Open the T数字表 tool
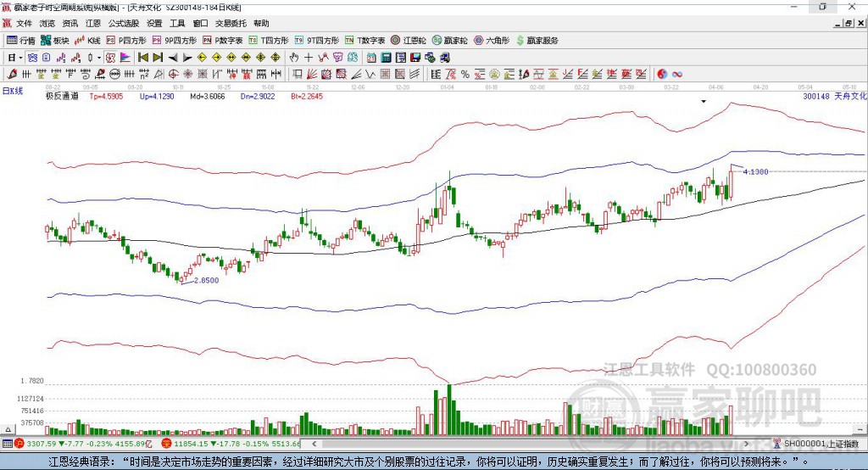 tap(364, 41)
